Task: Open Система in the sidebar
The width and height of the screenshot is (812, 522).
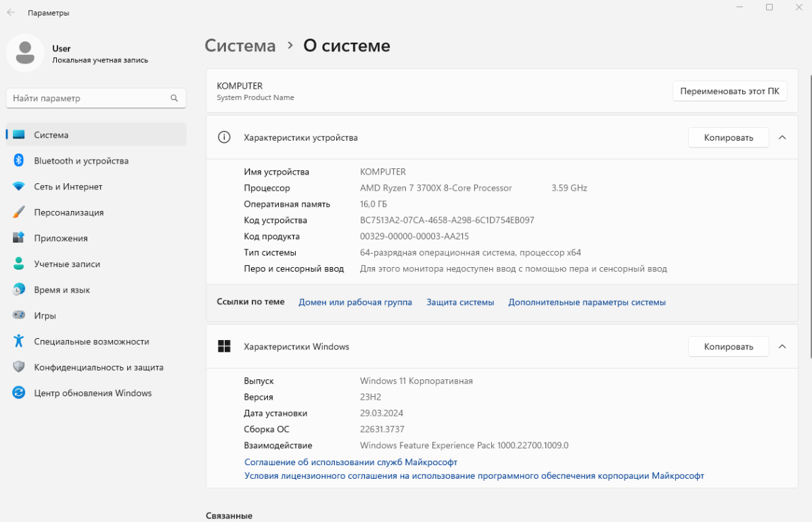Action: click(96, 135)
